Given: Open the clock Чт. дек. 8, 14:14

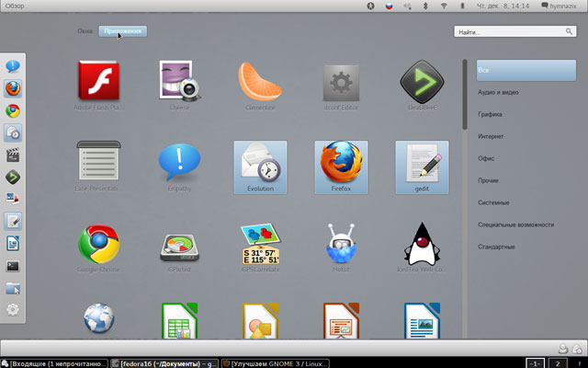Looking at the screenshot, I should point(503,6).
